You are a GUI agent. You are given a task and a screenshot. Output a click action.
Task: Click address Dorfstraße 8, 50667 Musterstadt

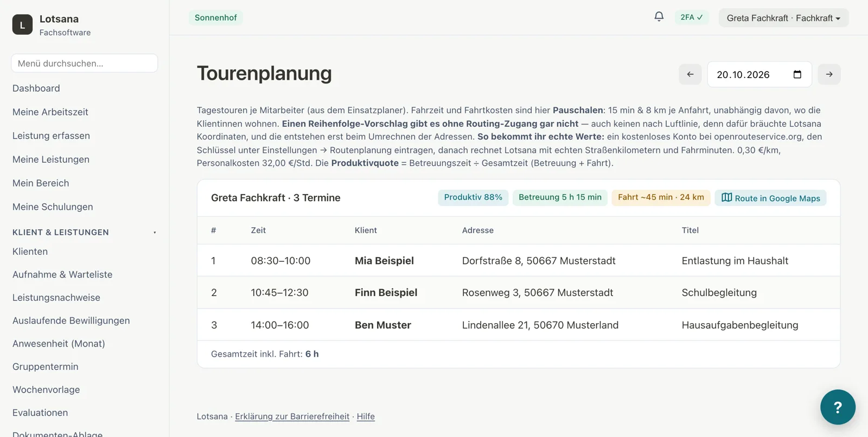click(x=539, y=261)
